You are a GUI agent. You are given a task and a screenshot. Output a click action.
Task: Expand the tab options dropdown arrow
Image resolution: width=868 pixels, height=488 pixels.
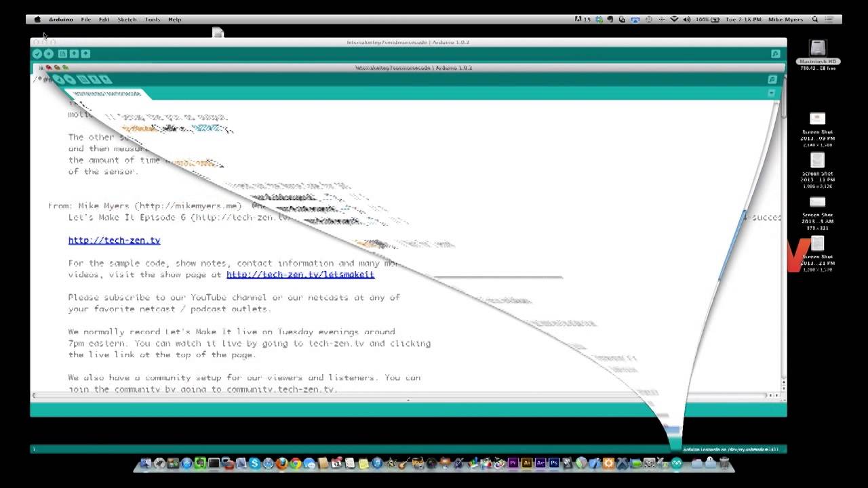coord(771,93)
